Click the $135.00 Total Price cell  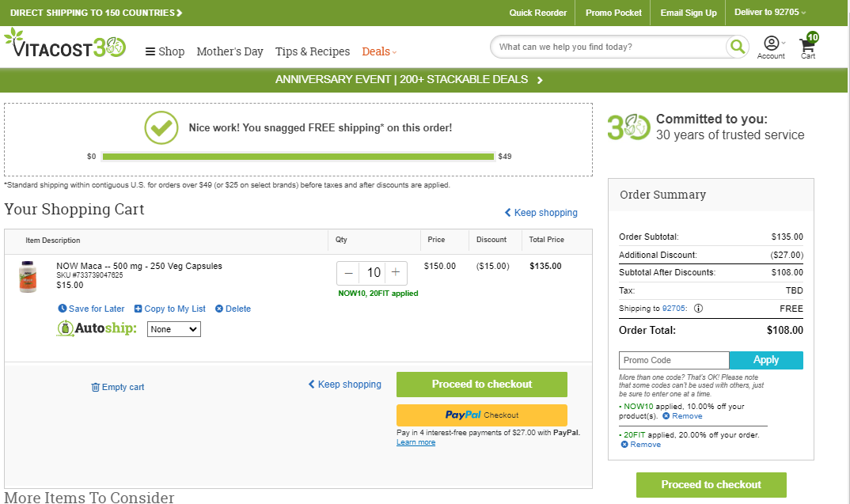click(x=545, y=266)
